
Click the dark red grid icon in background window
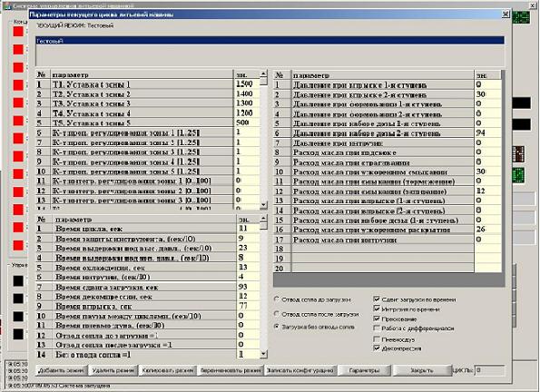518,154
